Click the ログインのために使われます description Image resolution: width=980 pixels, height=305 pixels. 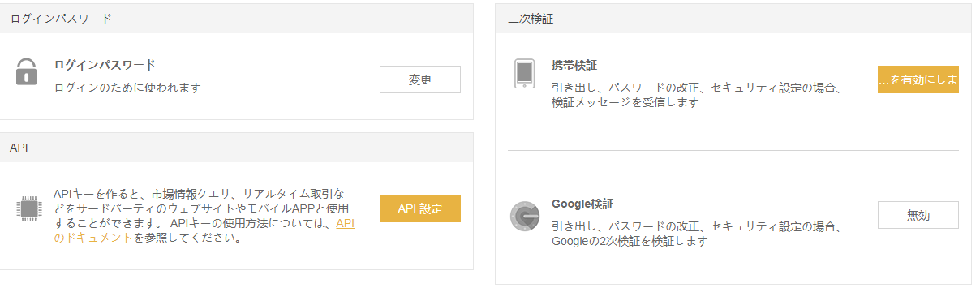click(127, 88)
